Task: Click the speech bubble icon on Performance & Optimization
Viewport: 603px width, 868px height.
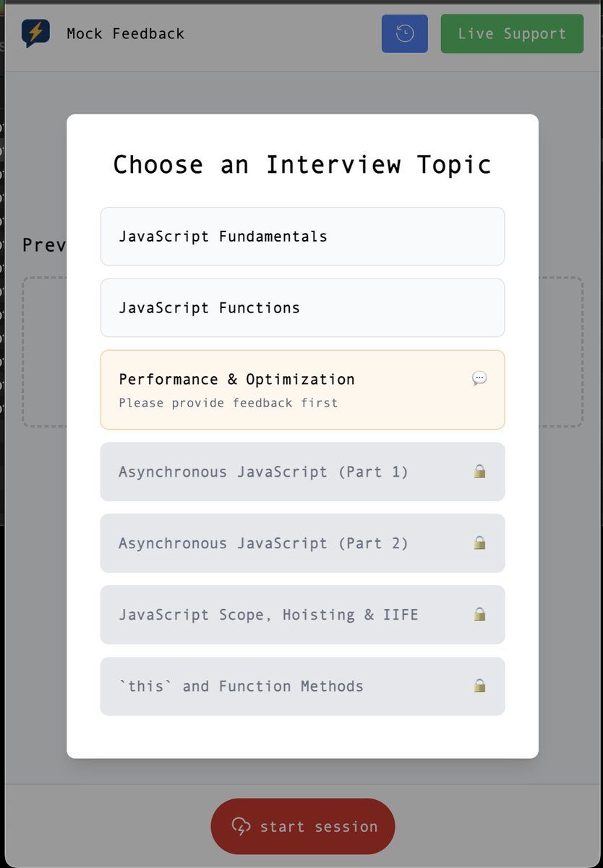Action: (x=479, y=378)
